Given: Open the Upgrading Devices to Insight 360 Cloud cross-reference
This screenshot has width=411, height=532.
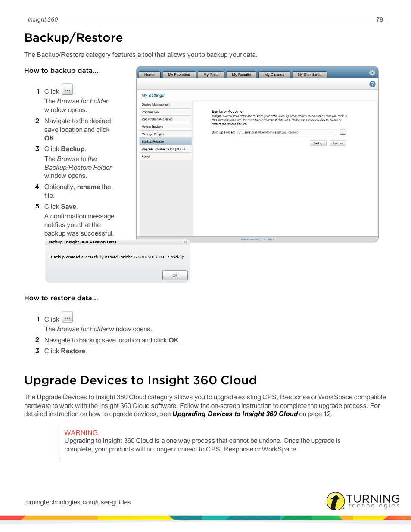Looking at the screenshot, I should [235, 414].
